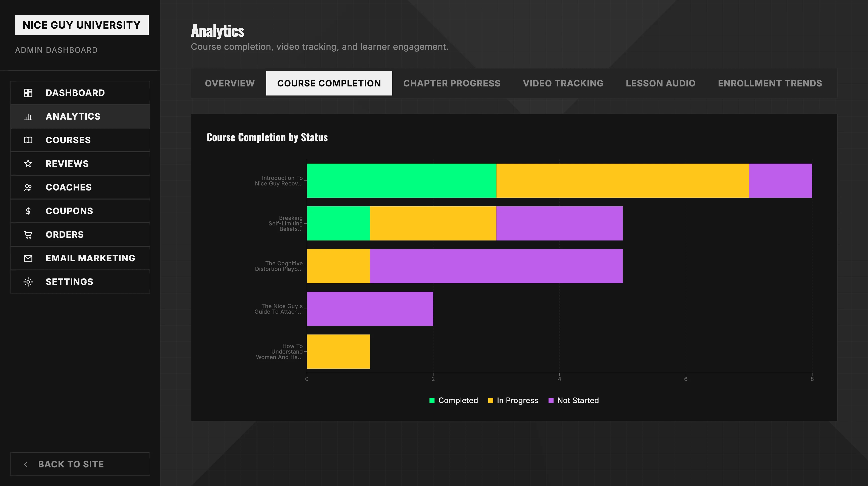Click 'How To Understand Women And Ha...' label

pyautogui.click(x=279, y=352)
